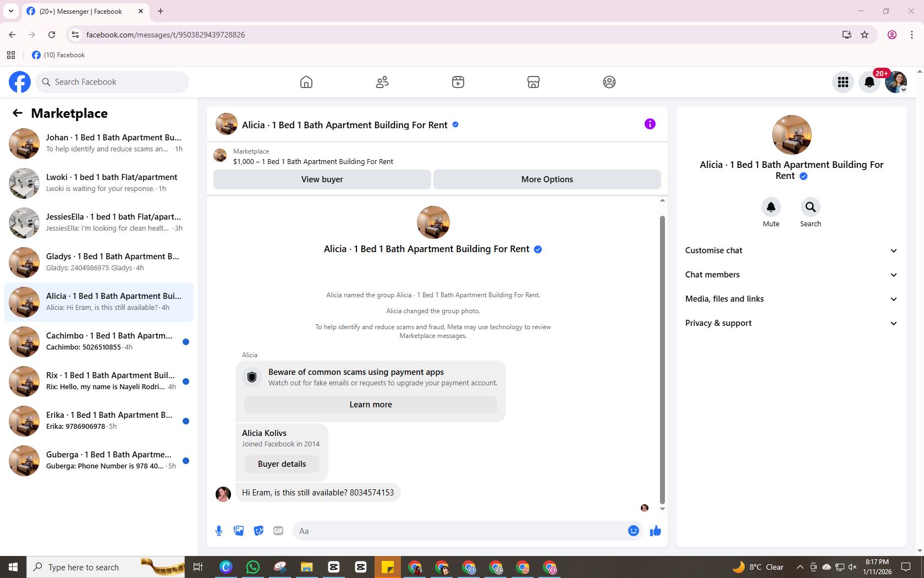Open the (10) Facebook bookmark
Screen dimensions: 924x578
click(x=58, y=55)
